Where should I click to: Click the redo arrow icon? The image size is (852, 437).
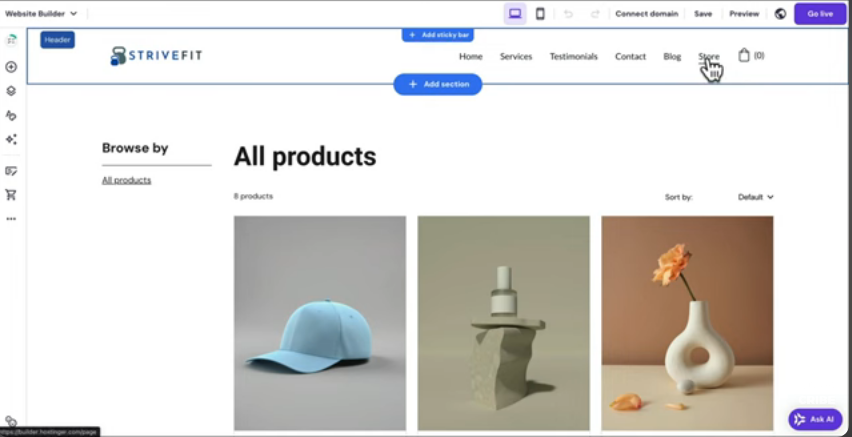point(595,14)
